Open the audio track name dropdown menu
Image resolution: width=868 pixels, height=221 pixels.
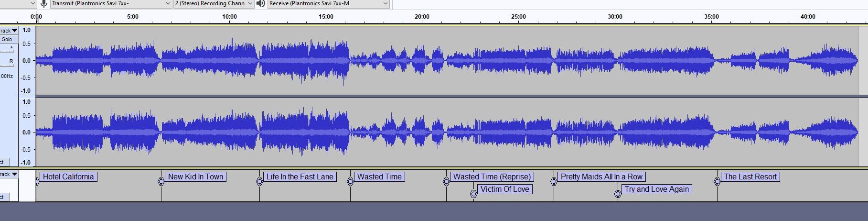pyautogui.click(x=9, y=31)
